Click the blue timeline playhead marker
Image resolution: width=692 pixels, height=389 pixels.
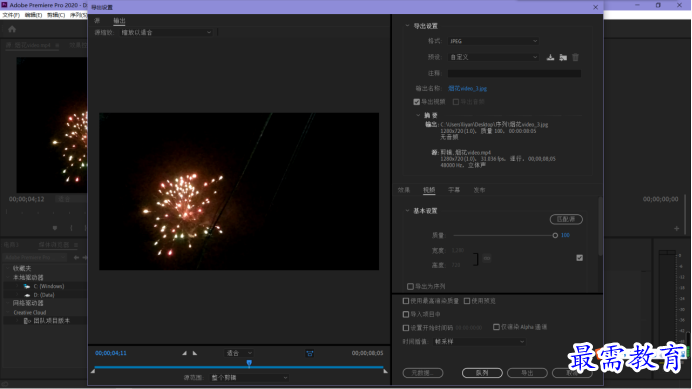point(249,364)
